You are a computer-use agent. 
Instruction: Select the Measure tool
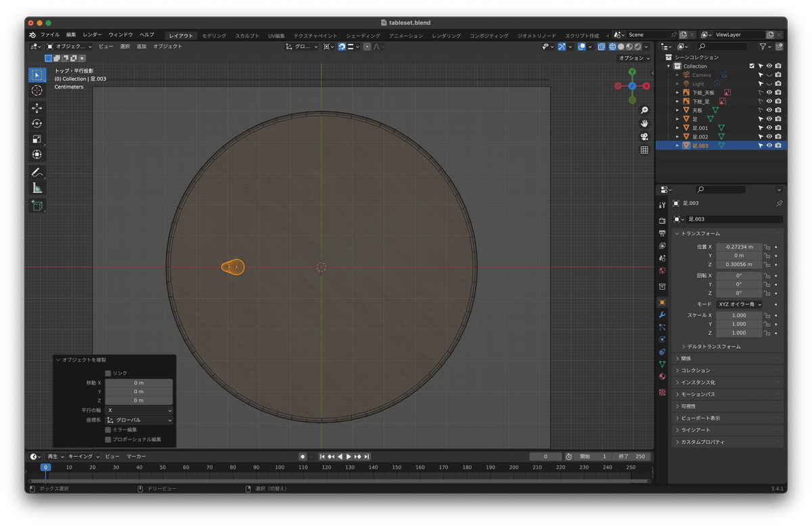[37, 188]
